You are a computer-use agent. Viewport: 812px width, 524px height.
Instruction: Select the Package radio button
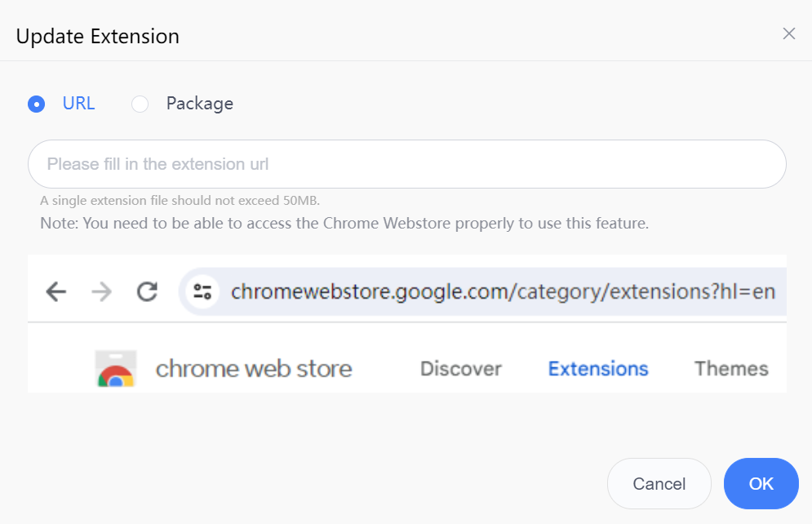coord(140,104)
